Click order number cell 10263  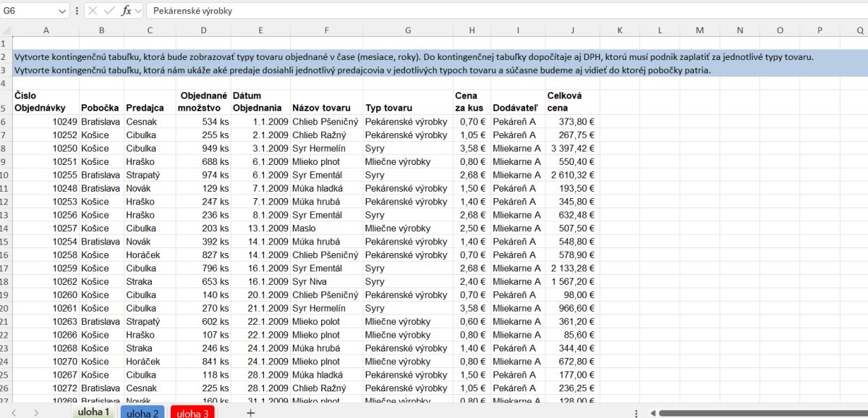(x=46, y=321)
